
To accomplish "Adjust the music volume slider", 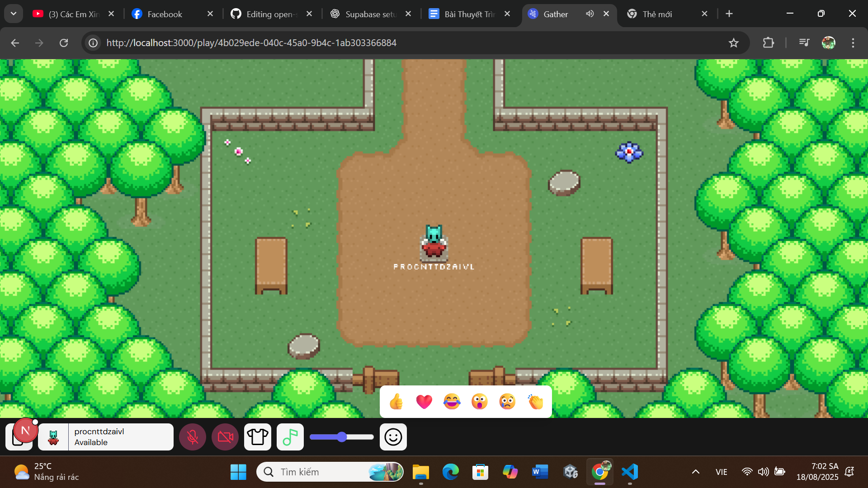I will (x=342, y=437).
